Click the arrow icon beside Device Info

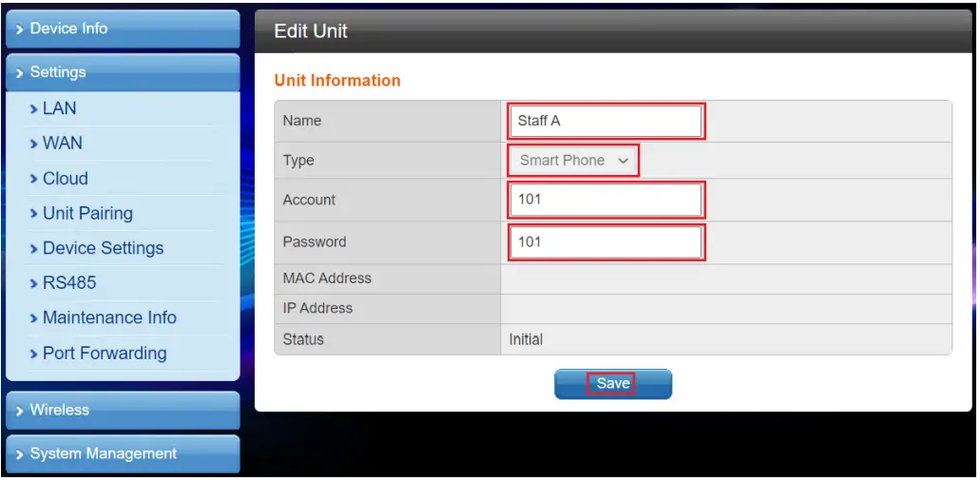[x=19, y=29]
